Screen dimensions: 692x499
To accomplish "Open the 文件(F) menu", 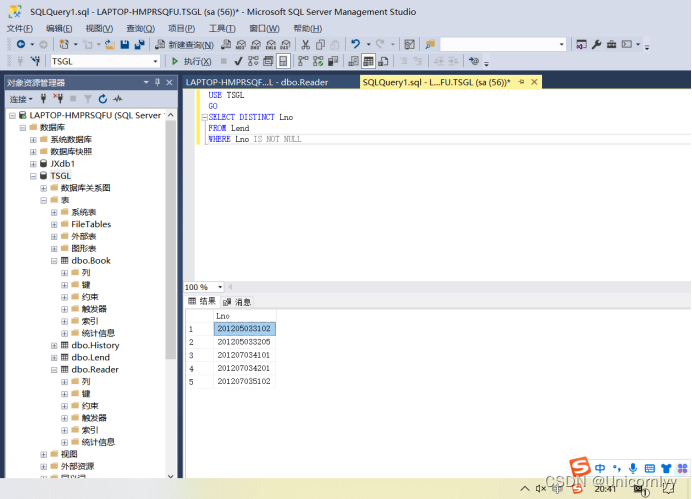I will [x=19, y=29].
